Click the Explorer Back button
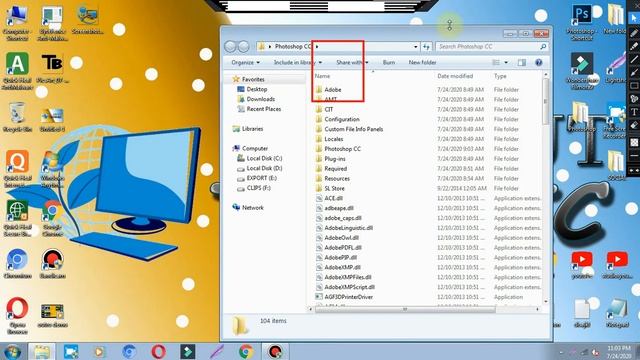This screenshot has width=640, height=360. point(230,47)
